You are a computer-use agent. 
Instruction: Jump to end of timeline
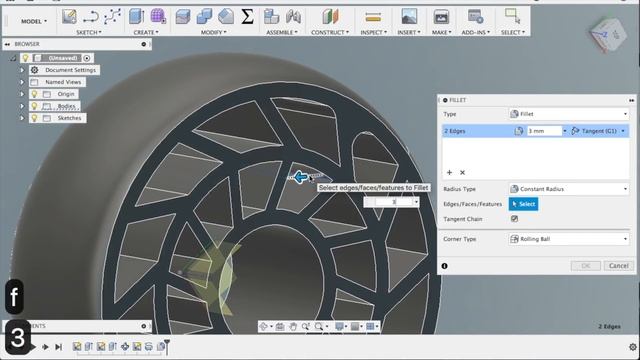58,347
